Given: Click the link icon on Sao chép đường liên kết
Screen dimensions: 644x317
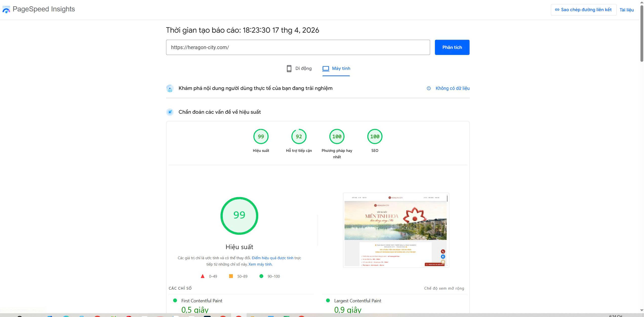Looking at the screenshot, I should pyautogui.click(x=557, y=9).
